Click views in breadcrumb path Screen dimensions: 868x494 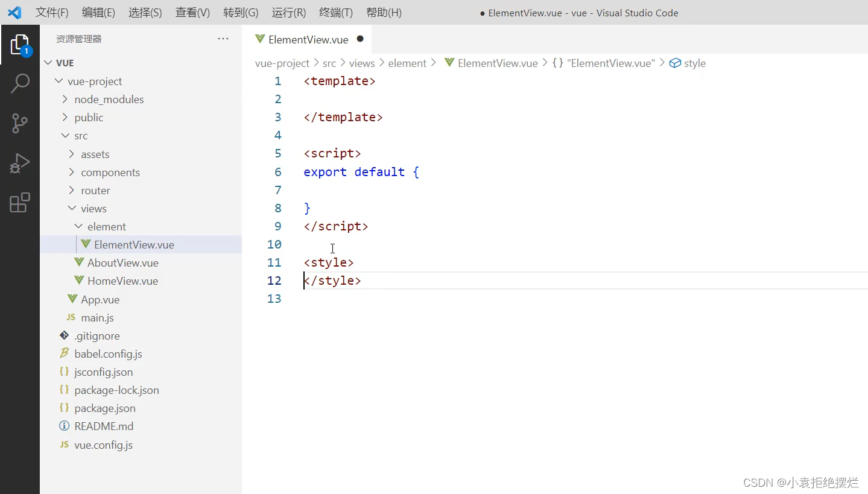click(x=362, y=63)
